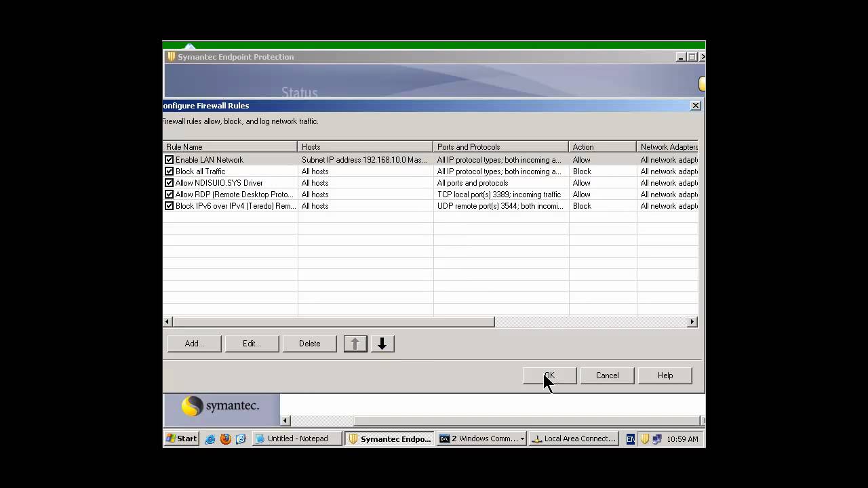Sort by the Rule Name column header
The width and height of the screenshot is (868, 488).
[x=230, y=147]
